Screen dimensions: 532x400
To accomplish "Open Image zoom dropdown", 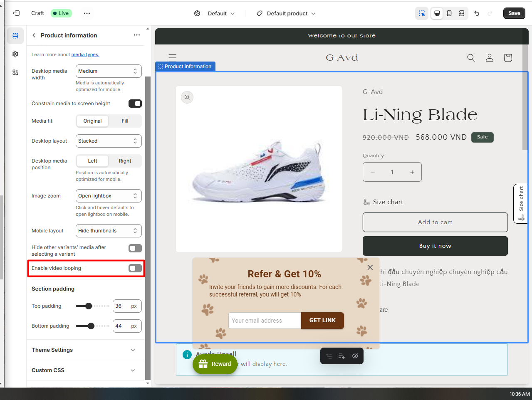I will (109, 196).
